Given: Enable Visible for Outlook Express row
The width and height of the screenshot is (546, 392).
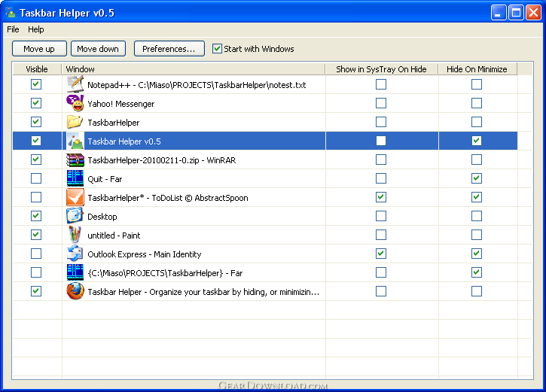Looking at the screenshot, I should [x=36, y=254].
